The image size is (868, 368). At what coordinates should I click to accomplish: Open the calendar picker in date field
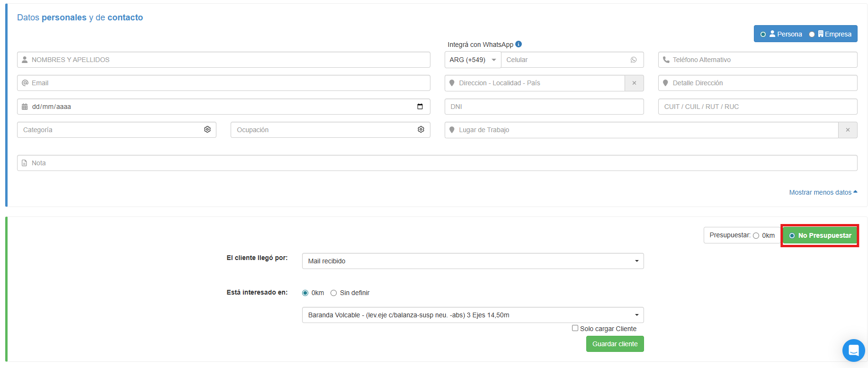(x=420, y=107)
